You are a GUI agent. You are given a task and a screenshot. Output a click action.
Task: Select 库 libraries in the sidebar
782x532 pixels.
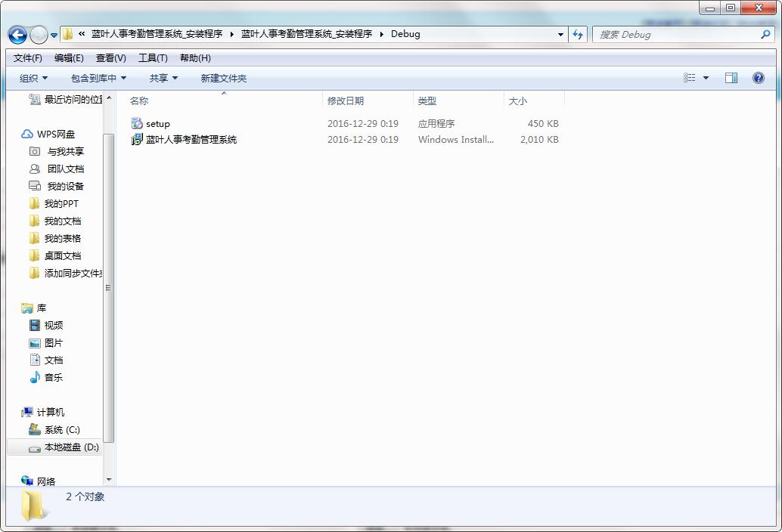34,308
